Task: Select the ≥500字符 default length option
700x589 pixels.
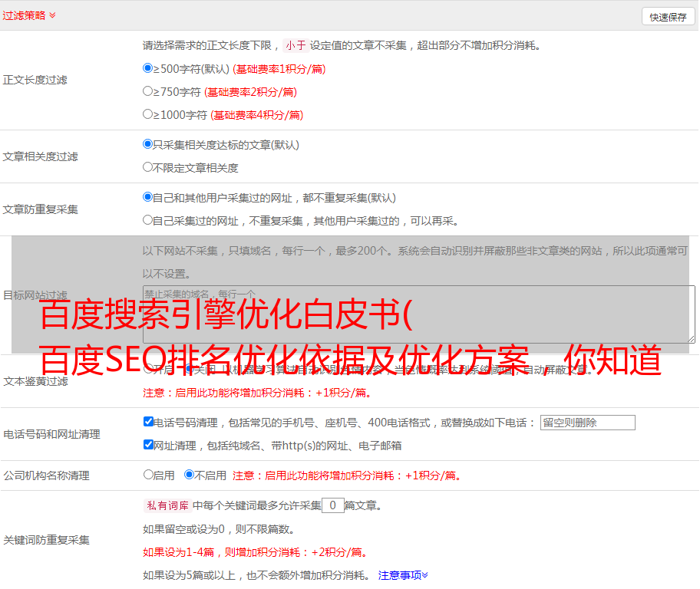Action: (x=148, y=68)
